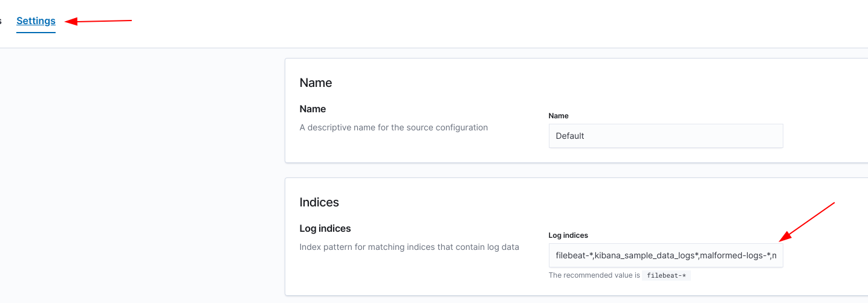
Task: Click the index pattern description text
Action: pos(409,247)
